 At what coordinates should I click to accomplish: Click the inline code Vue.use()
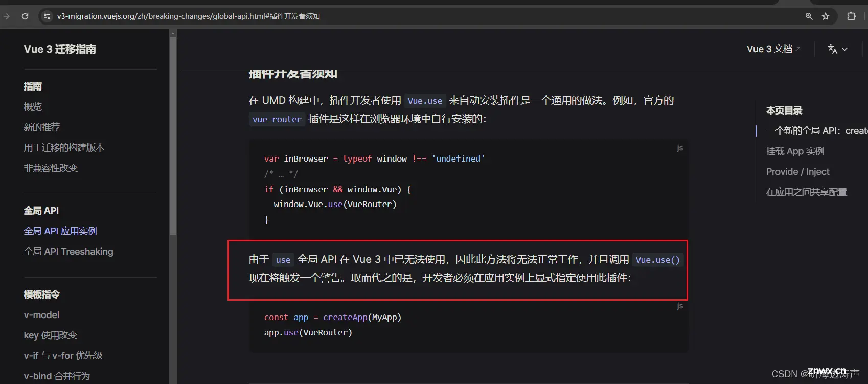(657, 260)
